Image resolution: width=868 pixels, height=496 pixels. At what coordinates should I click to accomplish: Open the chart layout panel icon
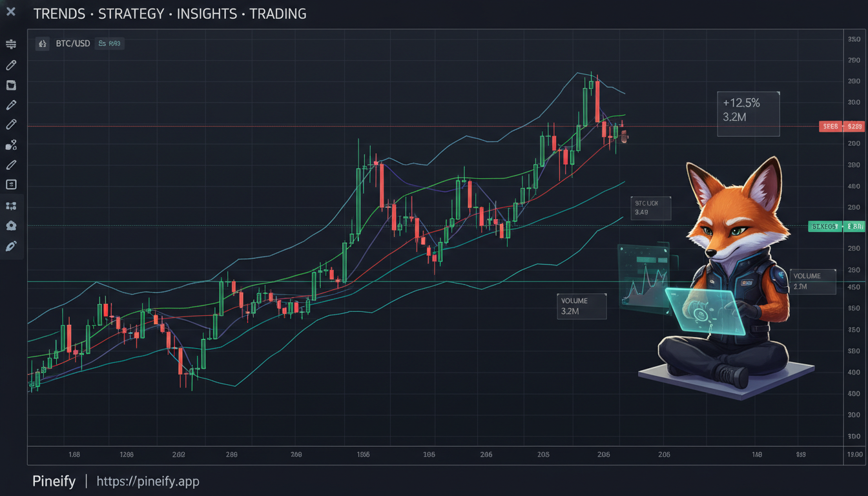pos(10,85)
